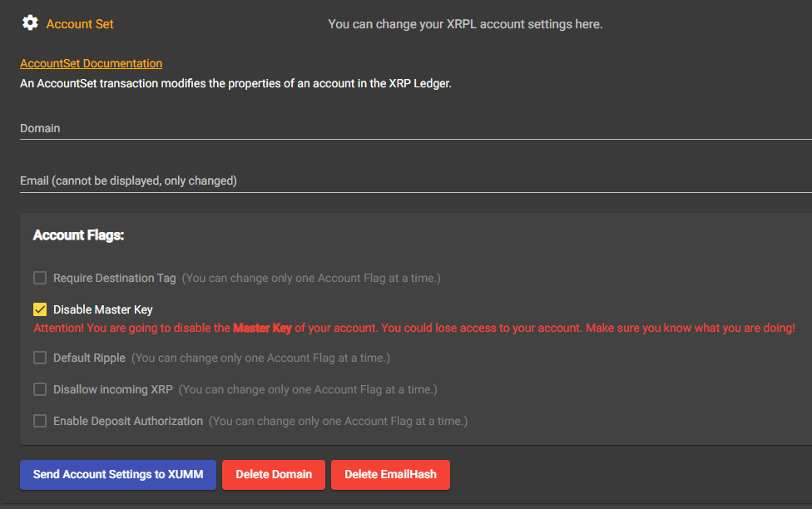Open the AccountSet Documentation link
812x509 pixels.
91,63
